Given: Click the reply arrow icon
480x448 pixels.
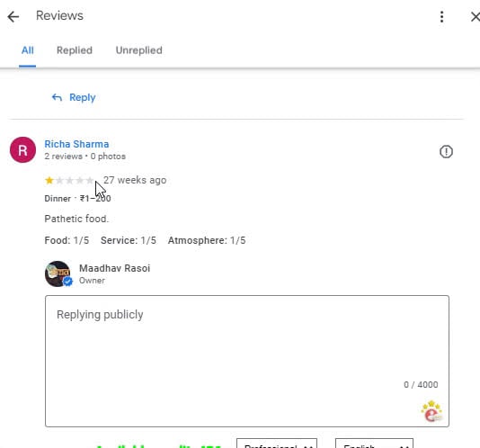Looking at the screenshot, I should click(57, 97).
